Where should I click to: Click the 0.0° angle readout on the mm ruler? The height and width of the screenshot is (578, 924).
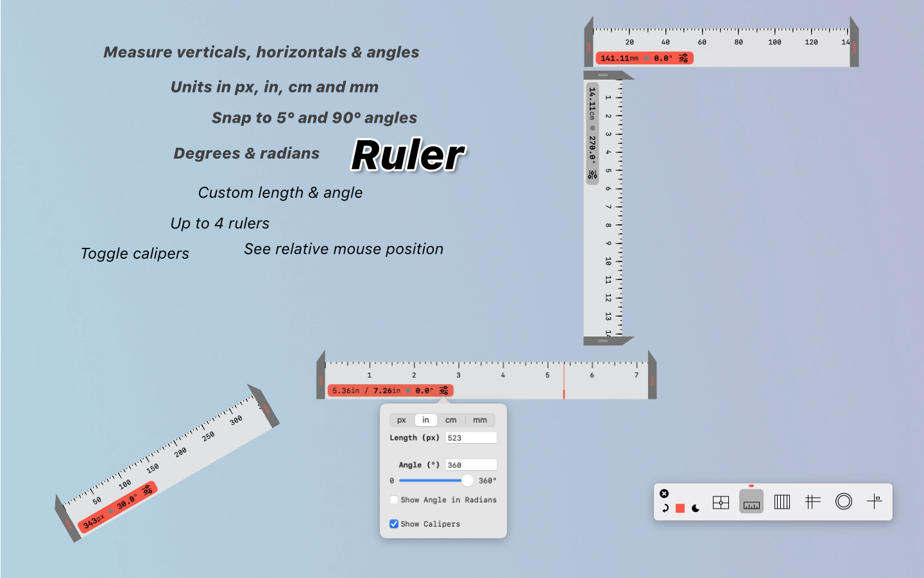663,58
